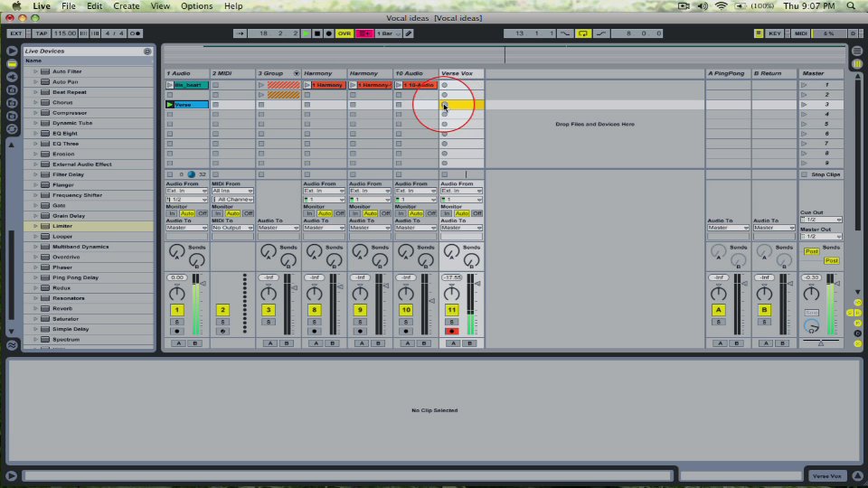
Task: Click the Wi-Fi icon in menu bar
Action: click(721, 6)
